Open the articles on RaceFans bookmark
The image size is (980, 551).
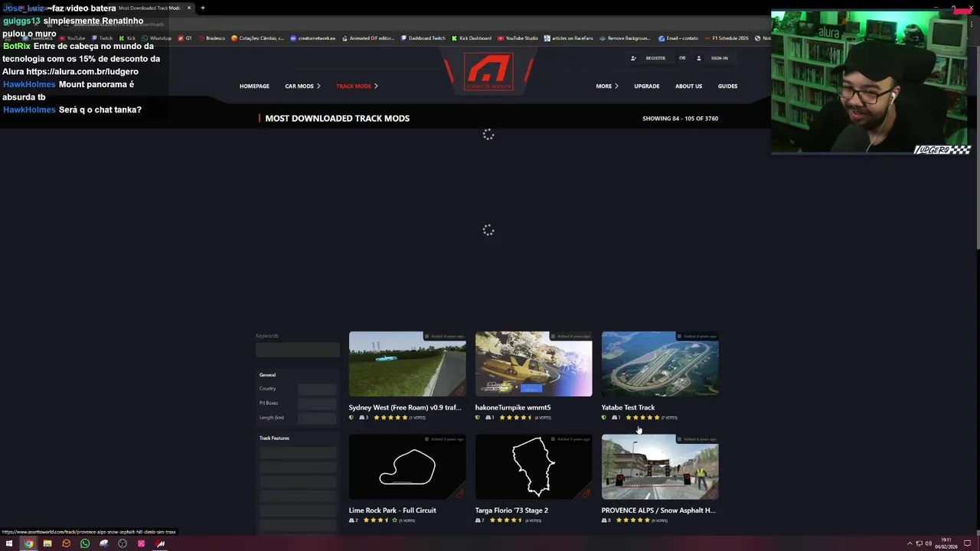click(569, 38)
